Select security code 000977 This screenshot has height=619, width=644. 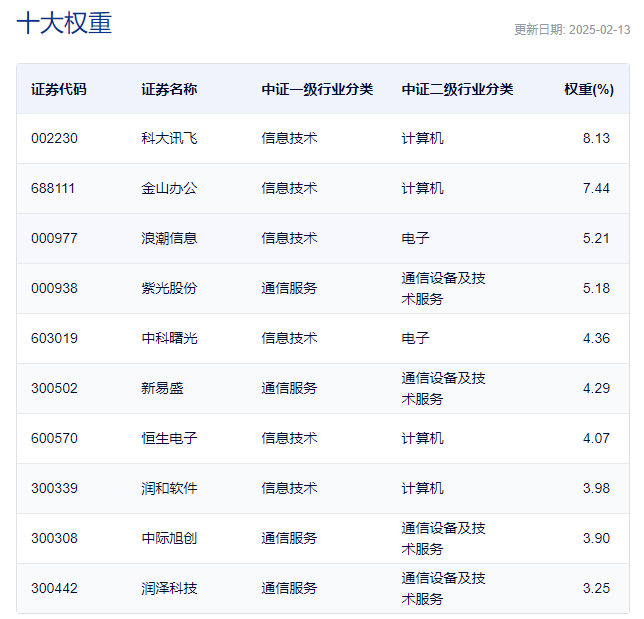(x=54, y=238)
